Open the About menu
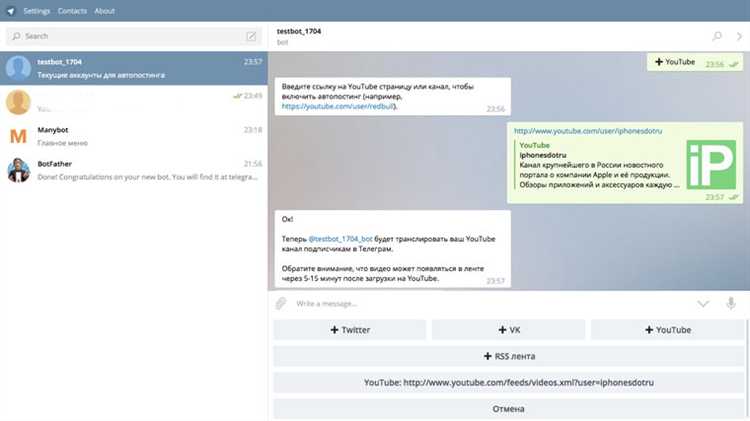750x421 pixels. [104, 11]
